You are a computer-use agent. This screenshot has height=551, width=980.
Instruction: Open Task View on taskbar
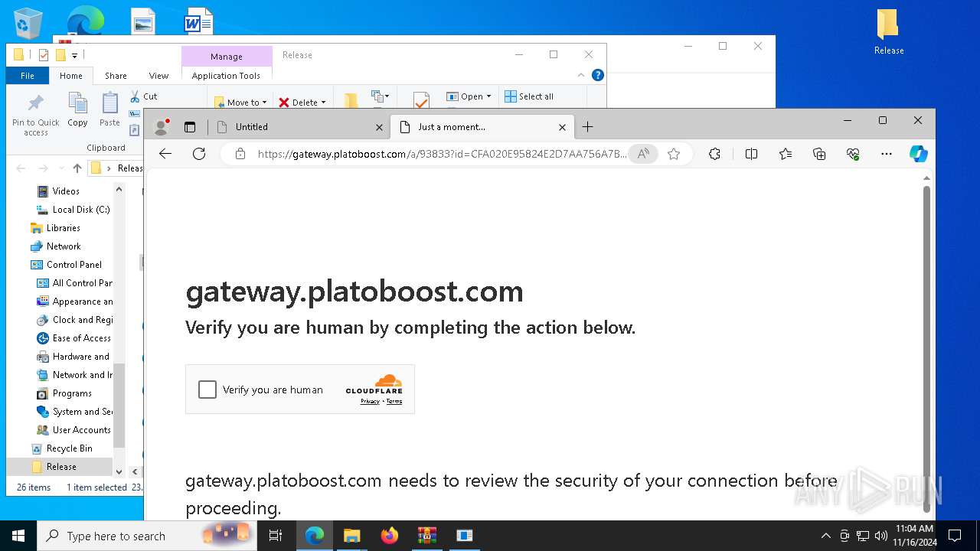pos(276,536)
